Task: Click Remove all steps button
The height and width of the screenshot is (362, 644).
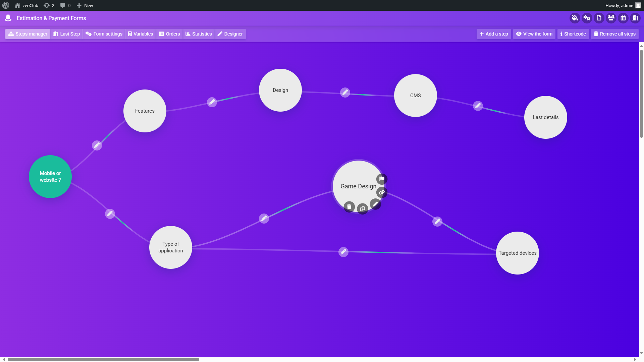Action: click(x=615, y=34)
